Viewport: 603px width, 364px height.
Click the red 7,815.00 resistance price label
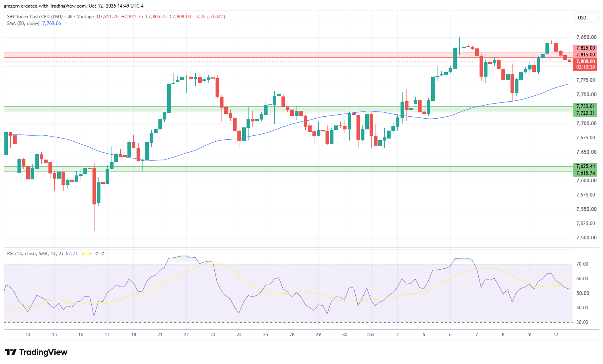[586, 55]
